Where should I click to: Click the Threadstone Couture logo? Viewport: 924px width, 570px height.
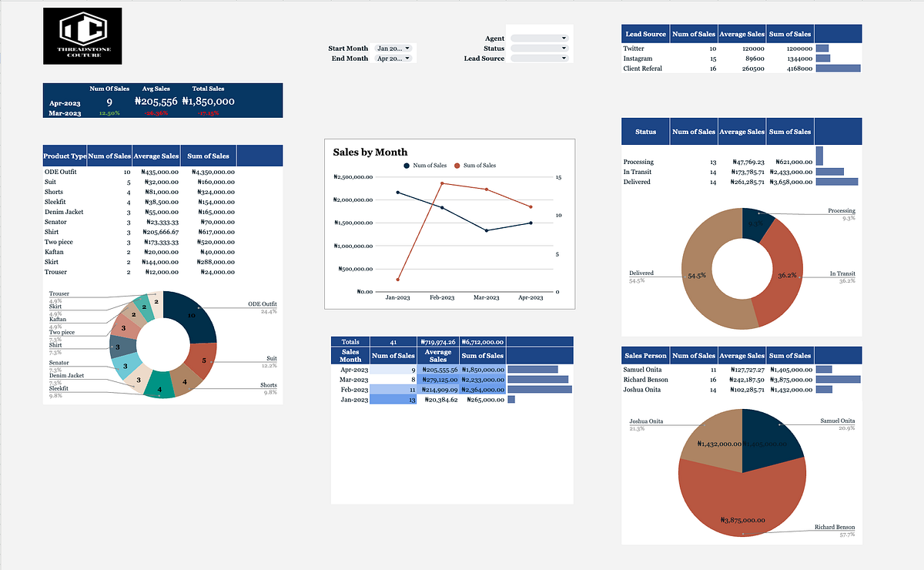click(x=82, y=35)
